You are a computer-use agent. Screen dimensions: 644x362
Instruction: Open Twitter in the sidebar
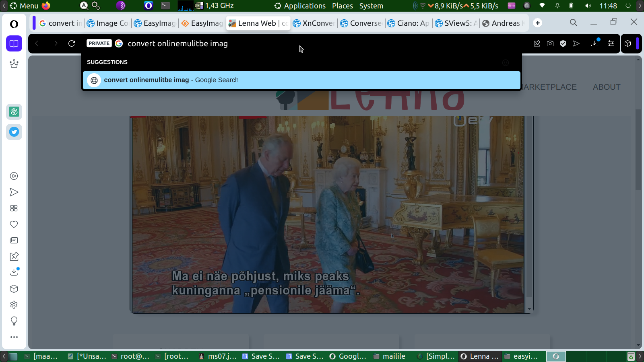point(14,132)
